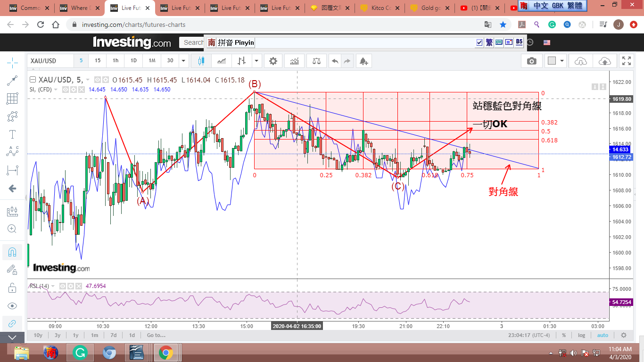This screenshot has width=644, height=362.
Task: Click the undo arrow in chart toolbar
Action: [x=335, y=61]
